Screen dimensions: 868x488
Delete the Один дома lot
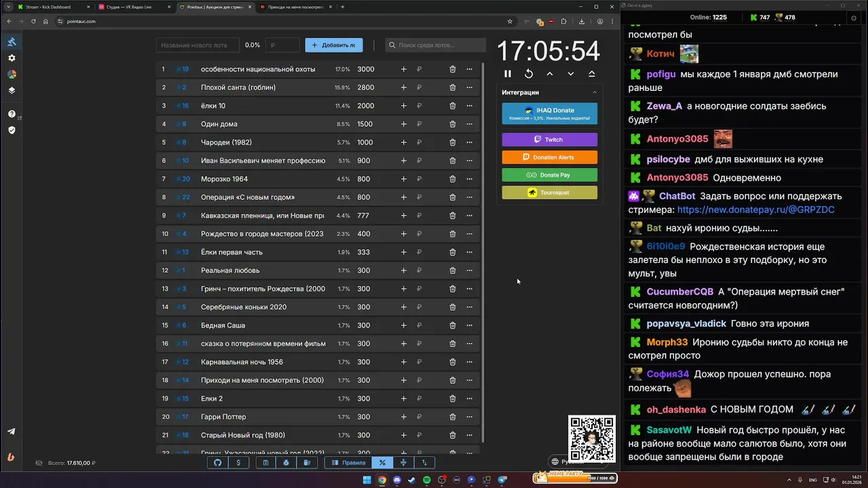[x=452, y=124]
